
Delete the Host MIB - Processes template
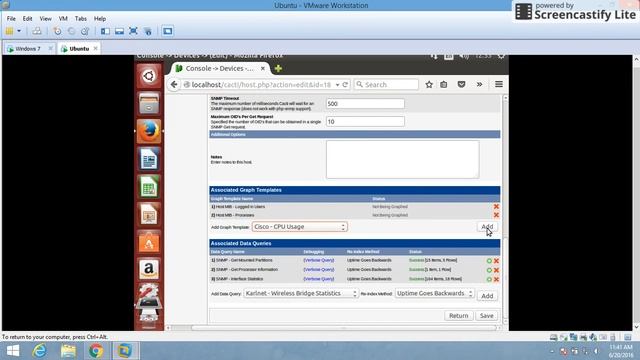pos(496,215)
